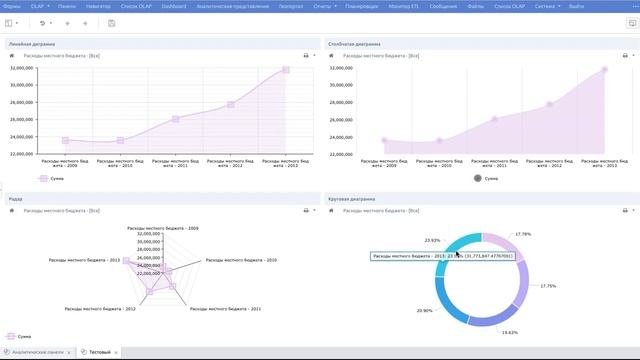Toggle the Сумма legend in column chart
Image resolution: width=640 pixels, height=360 pixels.
point(486,178)
